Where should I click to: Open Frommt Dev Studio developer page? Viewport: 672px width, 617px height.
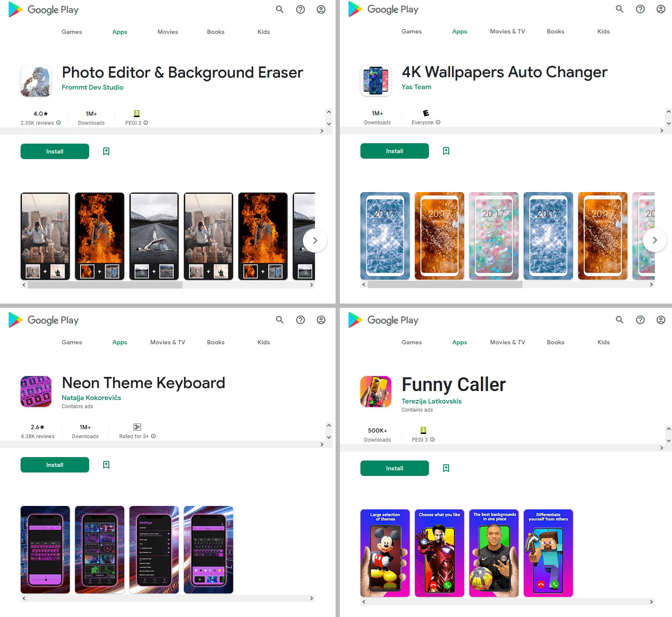[93, 87]
